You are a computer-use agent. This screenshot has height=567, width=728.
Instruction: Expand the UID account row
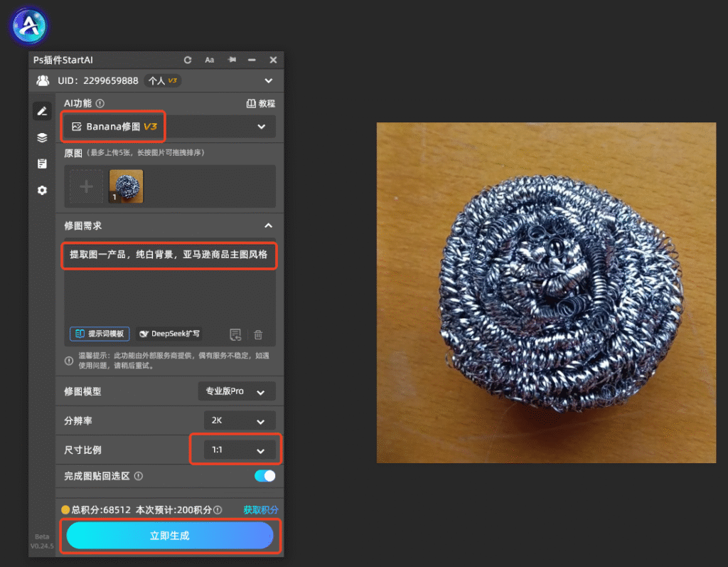(268, 81)
